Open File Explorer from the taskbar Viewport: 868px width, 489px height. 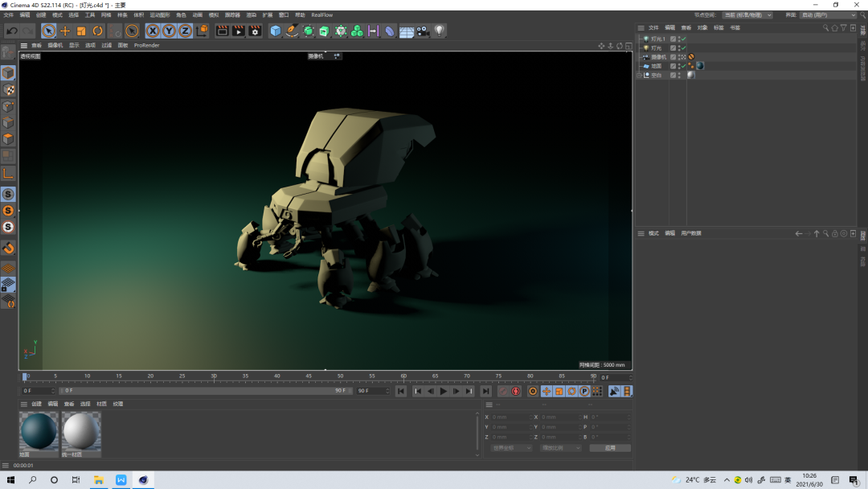click(x=99, y=480)
